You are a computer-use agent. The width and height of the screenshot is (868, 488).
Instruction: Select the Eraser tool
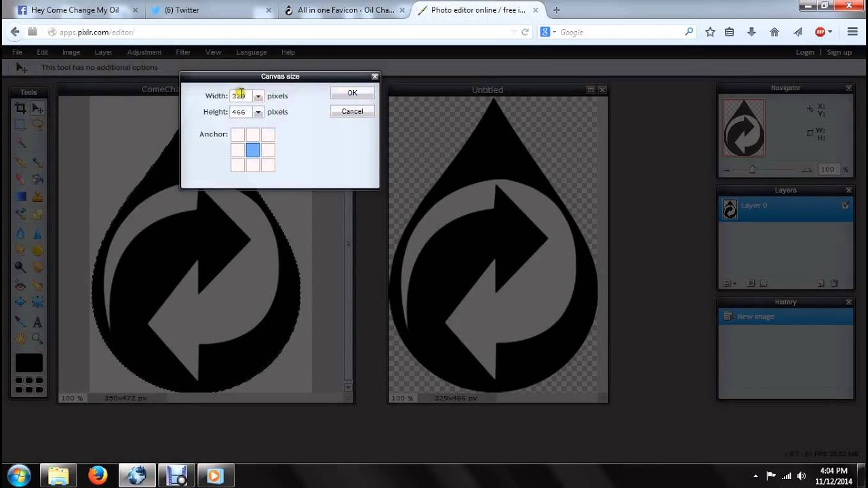20,179
